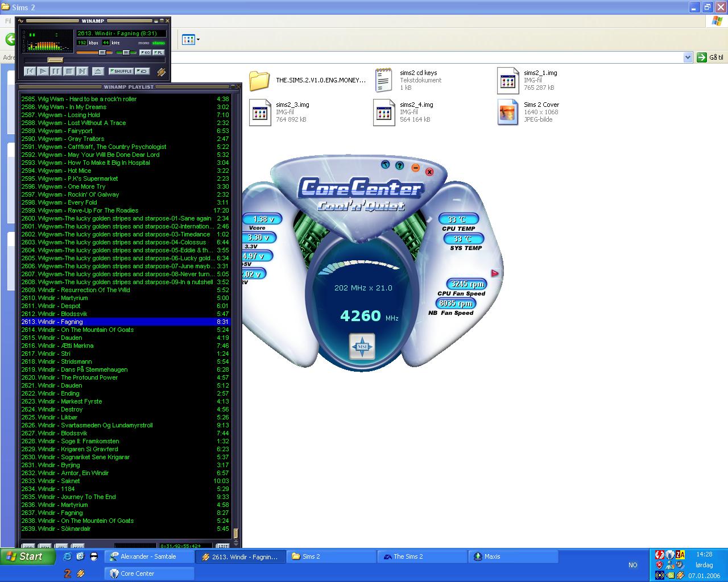Select playlist track 2626 Svartasmeden Og Lundamyrstroll

[x=125, y=425]
